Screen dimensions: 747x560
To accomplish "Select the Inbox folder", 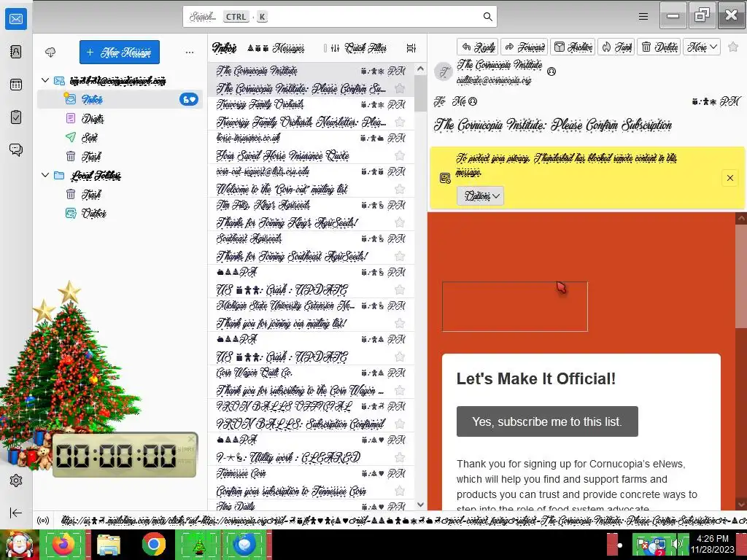I will click(120, 99).
